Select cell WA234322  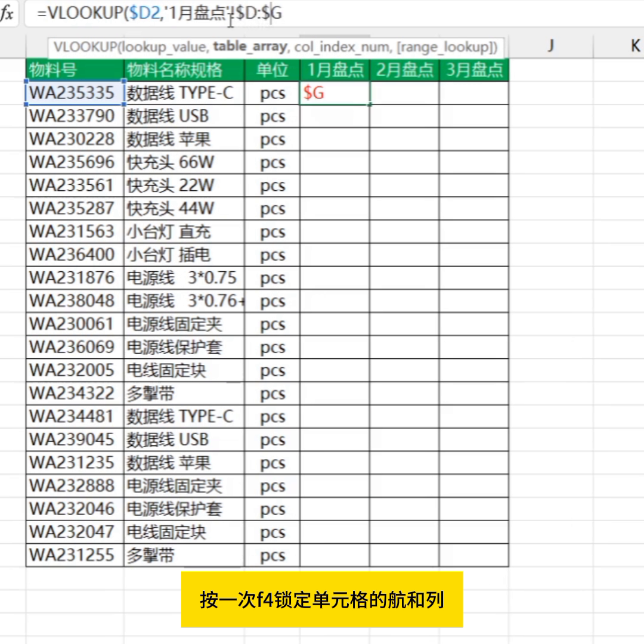[x=75, y=393]
